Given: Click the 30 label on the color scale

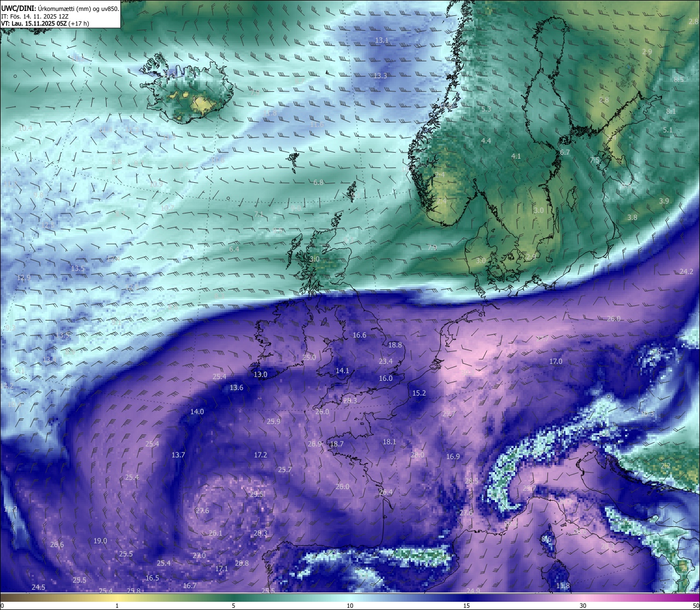Looking at the screenshot, I should click(x=583, y=606).
